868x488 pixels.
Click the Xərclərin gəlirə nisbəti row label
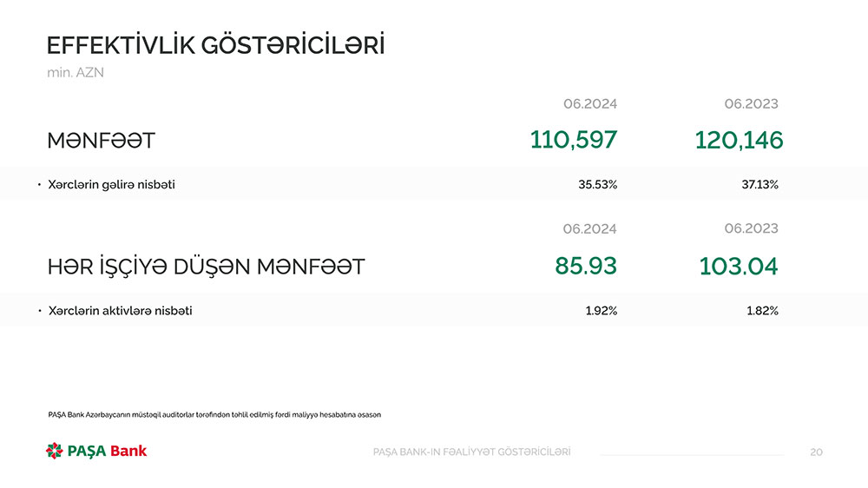pyautogui.click(x=112, y=184)
